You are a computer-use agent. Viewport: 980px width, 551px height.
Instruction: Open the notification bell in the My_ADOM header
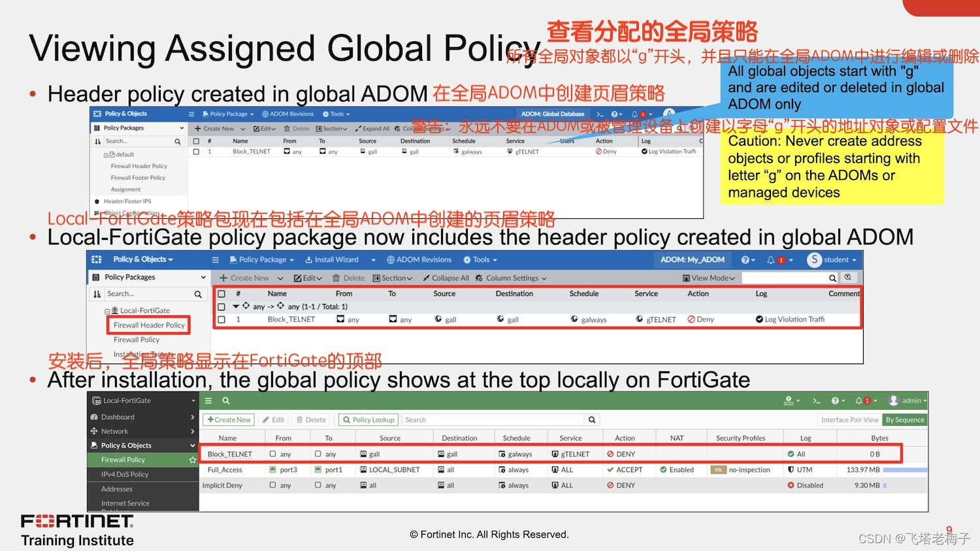pyautogui.click(x=771, y=260)
